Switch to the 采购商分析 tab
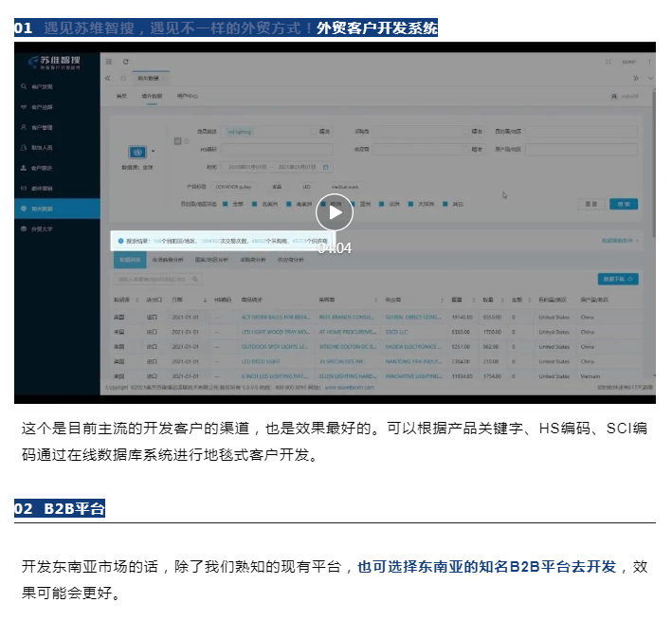Viewport: 672px width, 621px height. tap(253, 260)
